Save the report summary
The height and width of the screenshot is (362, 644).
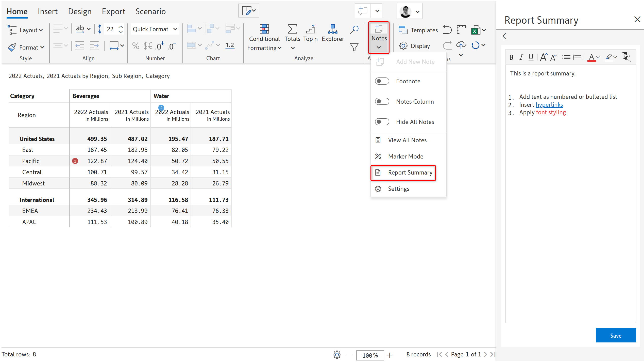coord(615,336)
